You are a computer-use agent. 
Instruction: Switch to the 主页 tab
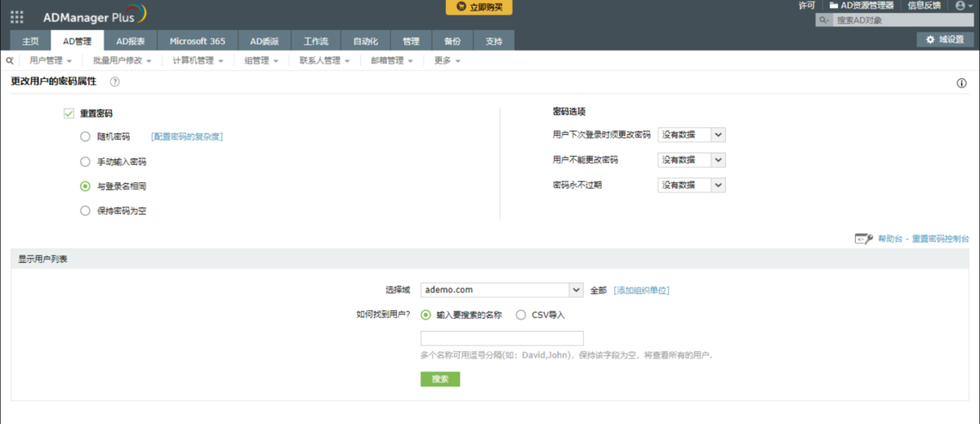[30, 41]
